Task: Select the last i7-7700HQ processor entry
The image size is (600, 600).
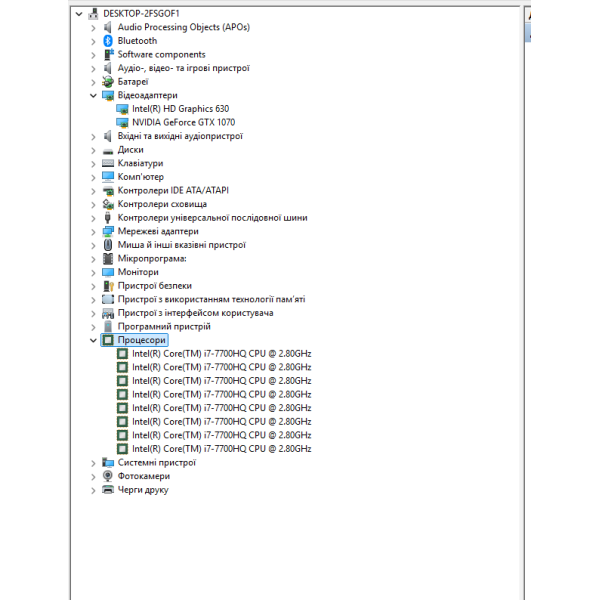Action: 222,448
